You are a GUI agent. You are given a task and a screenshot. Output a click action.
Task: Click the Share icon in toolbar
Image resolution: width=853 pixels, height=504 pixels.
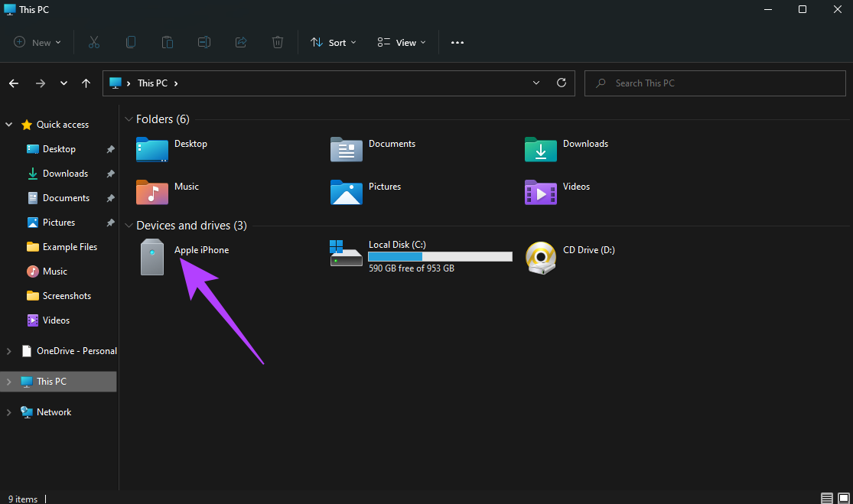[x=241, y=42]
